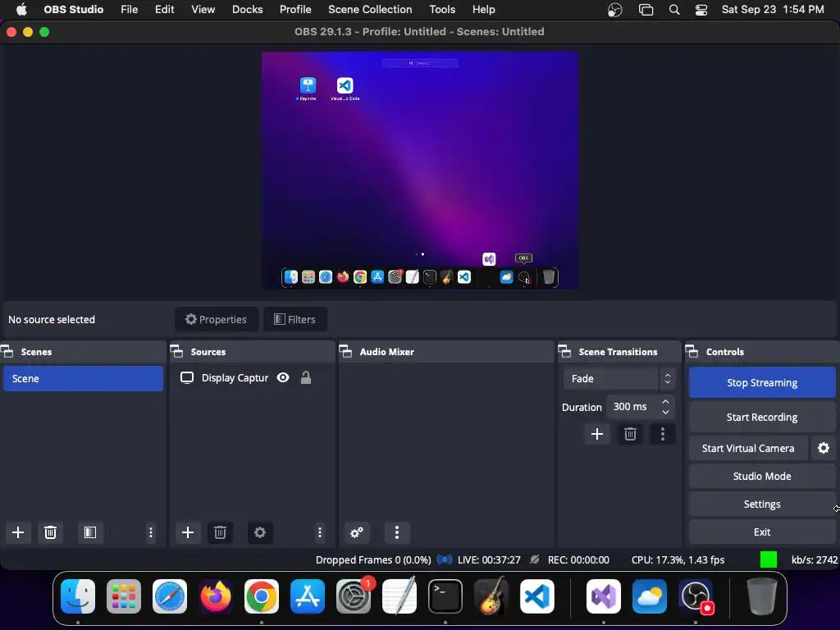
Task: Click the Display Capture monitor icon
Action: (187, 377)
